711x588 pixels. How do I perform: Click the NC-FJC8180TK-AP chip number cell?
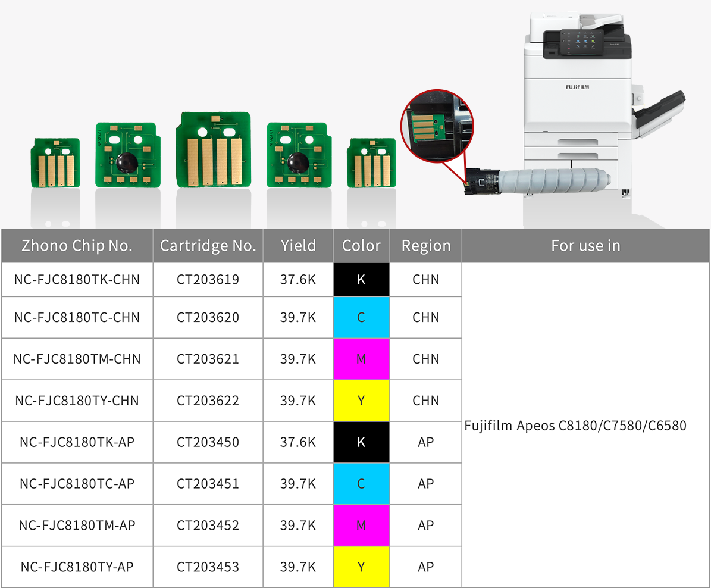(x=77, y=442)
